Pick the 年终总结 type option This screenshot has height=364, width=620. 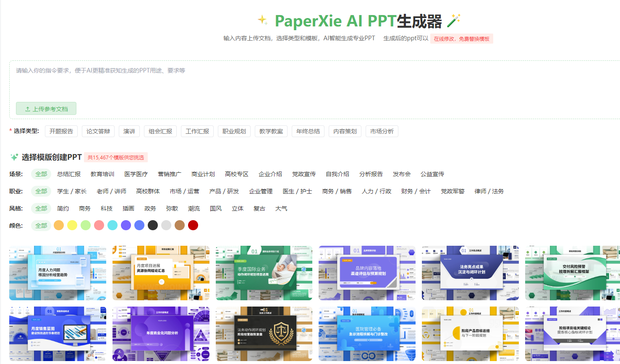[x=308, y=131]
